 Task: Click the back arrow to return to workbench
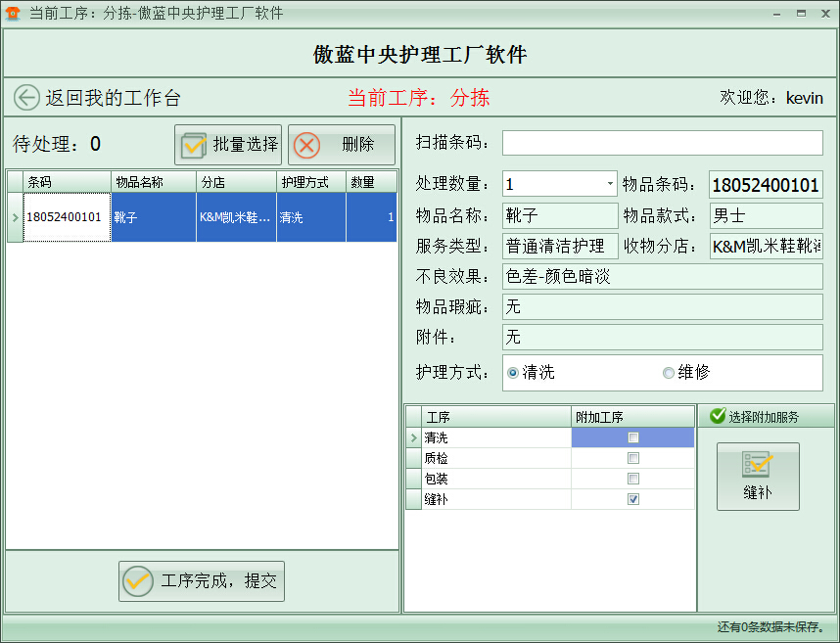(x=26, y=98)
